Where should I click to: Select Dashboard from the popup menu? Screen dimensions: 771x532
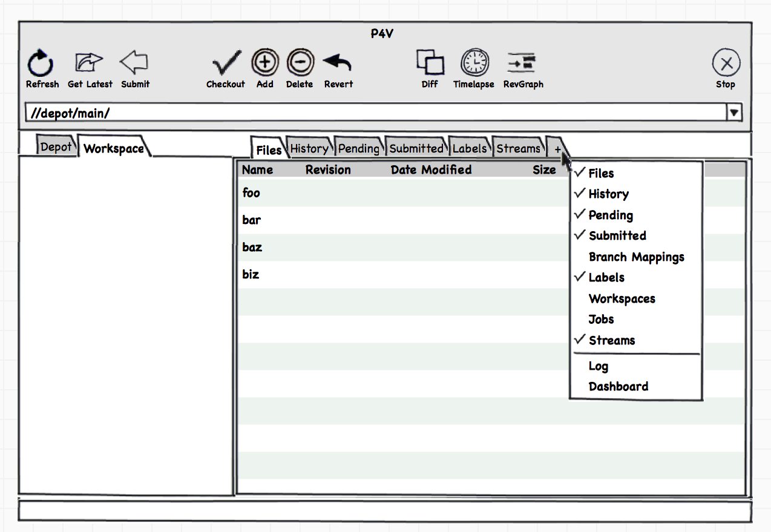tap(618, 387)
